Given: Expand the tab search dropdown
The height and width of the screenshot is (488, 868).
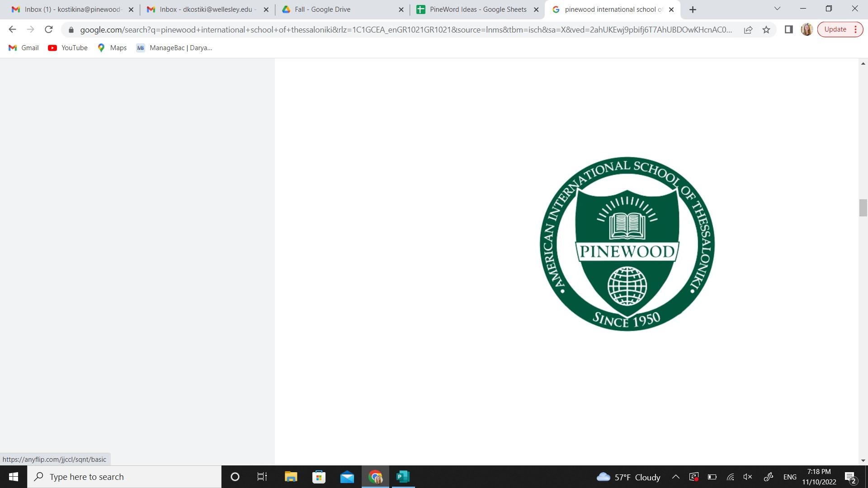Looking at the screenshot, I should [777, 9].
